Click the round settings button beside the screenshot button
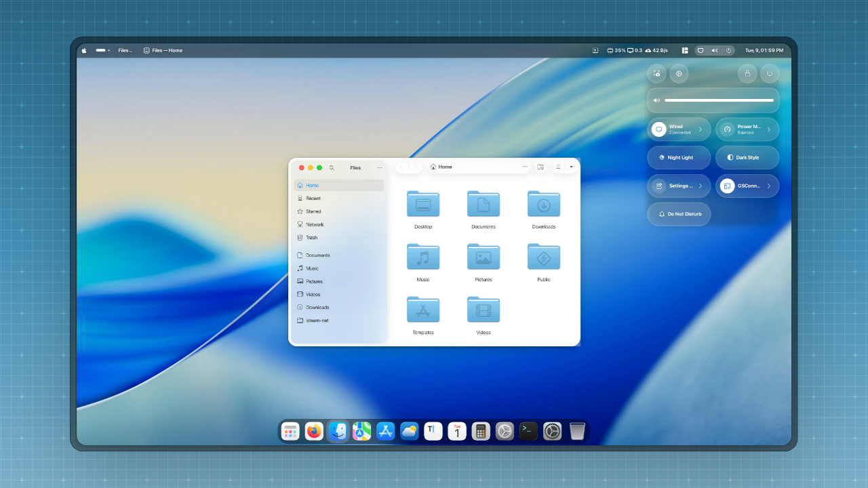 coord(679,73)
